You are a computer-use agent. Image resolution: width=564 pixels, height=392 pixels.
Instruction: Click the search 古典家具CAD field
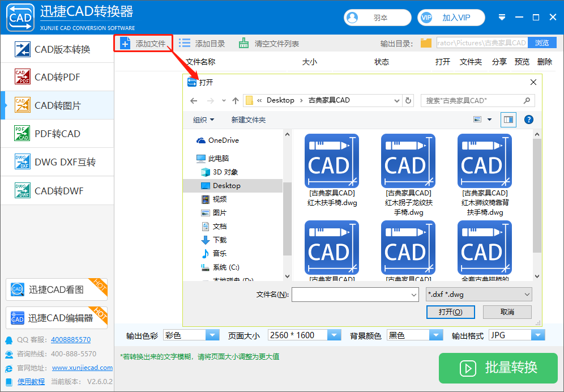coord(478,101)
